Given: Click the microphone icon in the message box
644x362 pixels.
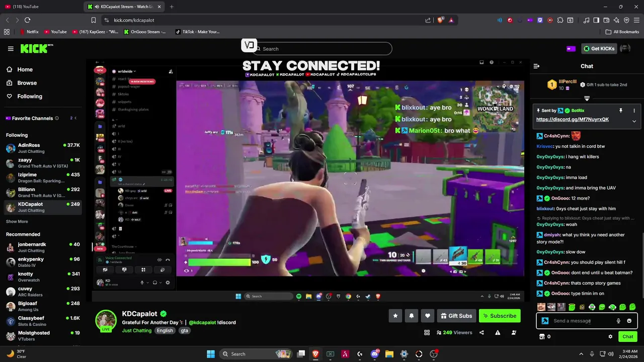Looking at the screenshot, I should (618, 321).
